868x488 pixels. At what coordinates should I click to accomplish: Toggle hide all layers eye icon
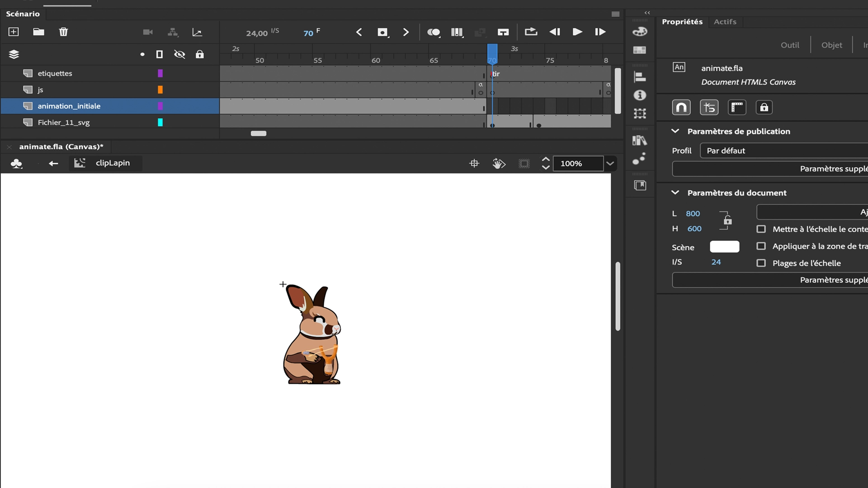179,54
